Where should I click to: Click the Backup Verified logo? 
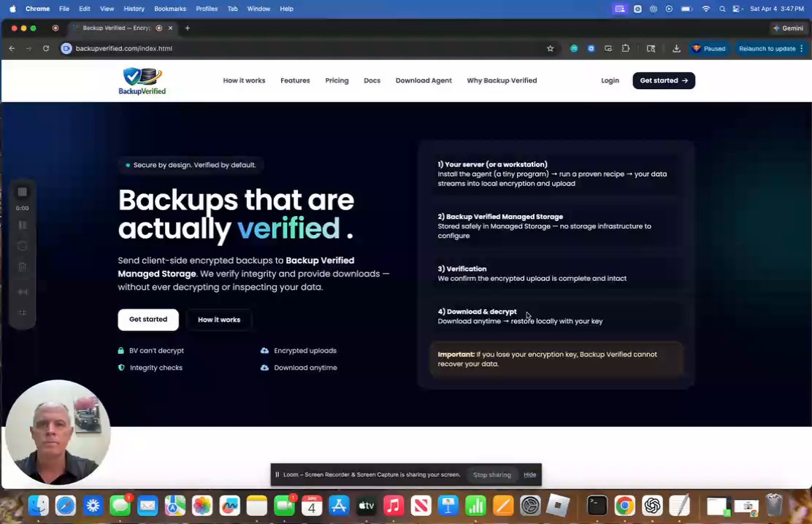[142, 81]
